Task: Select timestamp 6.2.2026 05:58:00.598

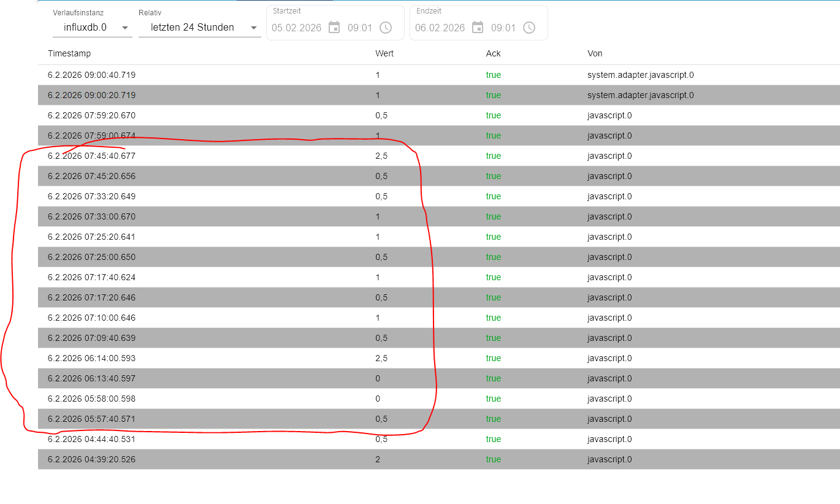Action: tap(91, 399)
